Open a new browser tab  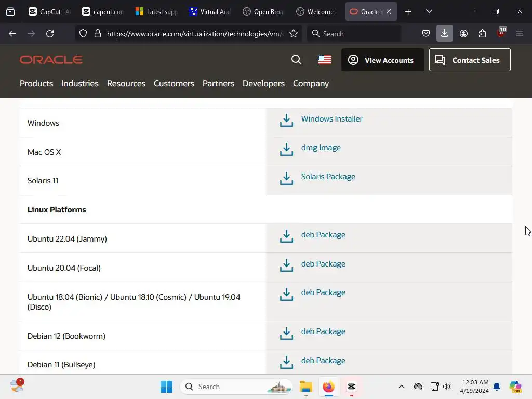[408, 11]
